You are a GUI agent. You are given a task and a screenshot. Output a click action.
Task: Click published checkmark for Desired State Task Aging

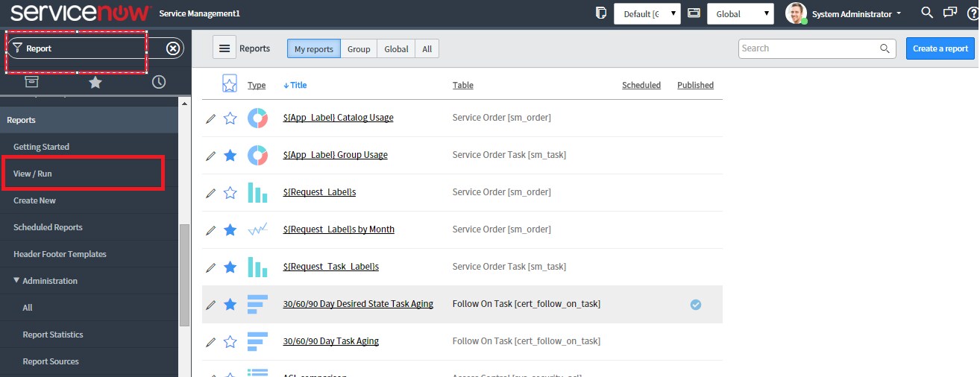click(x=695, y=304)
